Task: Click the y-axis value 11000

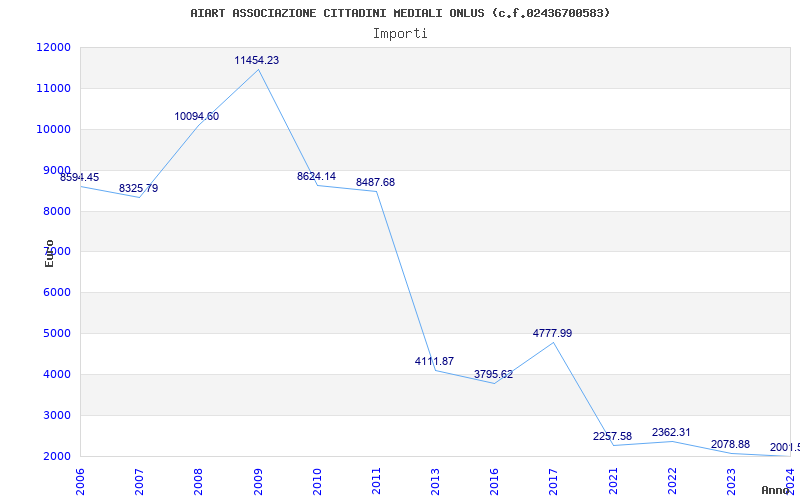Action: [53, 88]
